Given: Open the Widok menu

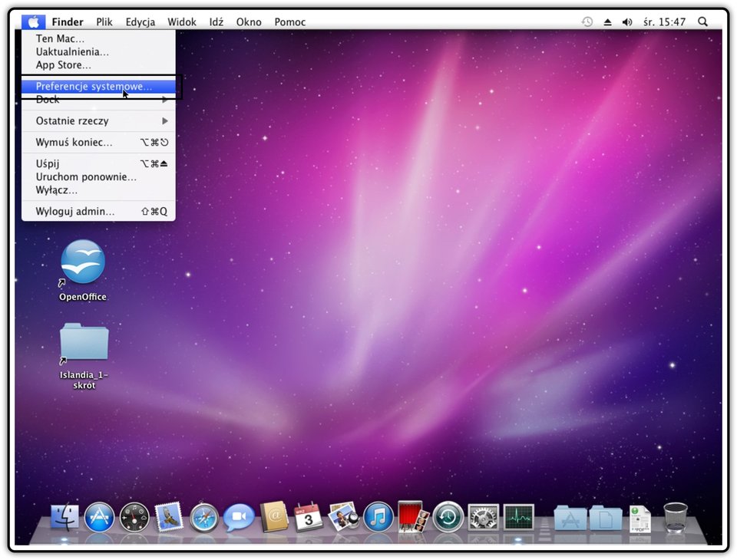Looking at the screenshot, I should 182,22.
